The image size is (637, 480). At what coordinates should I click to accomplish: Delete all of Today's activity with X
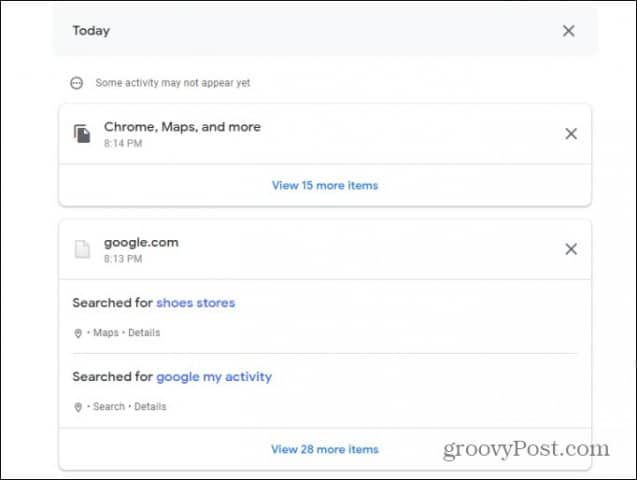click(x=568, y=31)
